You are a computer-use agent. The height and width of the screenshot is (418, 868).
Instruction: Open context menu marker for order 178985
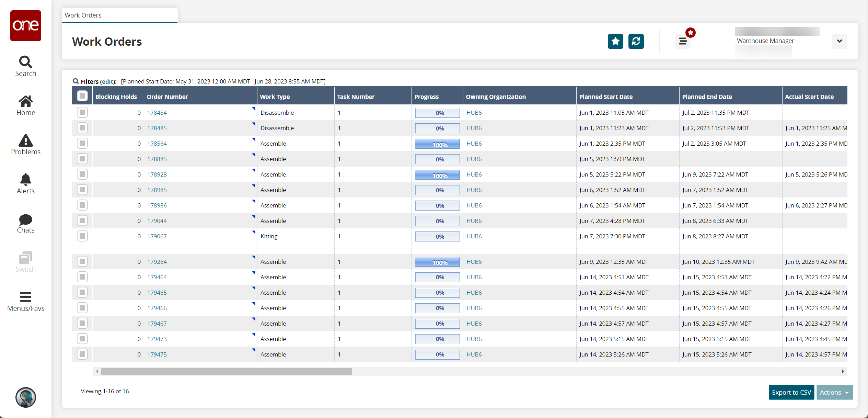(254, 185)
